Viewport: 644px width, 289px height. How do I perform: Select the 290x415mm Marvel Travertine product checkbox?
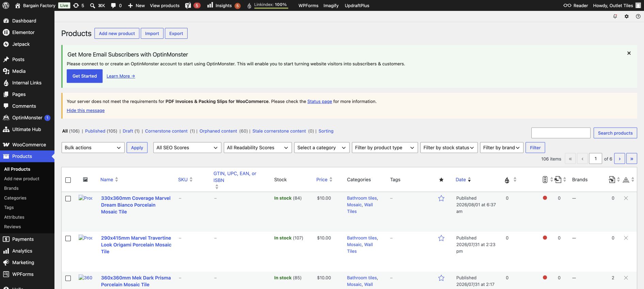[68, 238]
